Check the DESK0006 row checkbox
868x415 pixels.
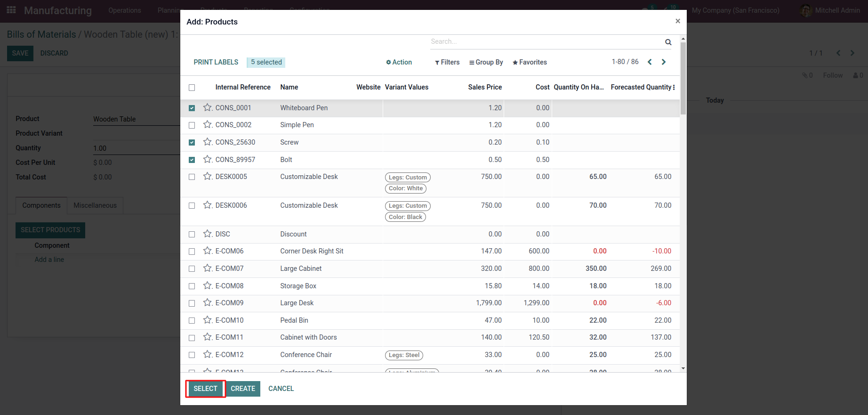[192, 206]
